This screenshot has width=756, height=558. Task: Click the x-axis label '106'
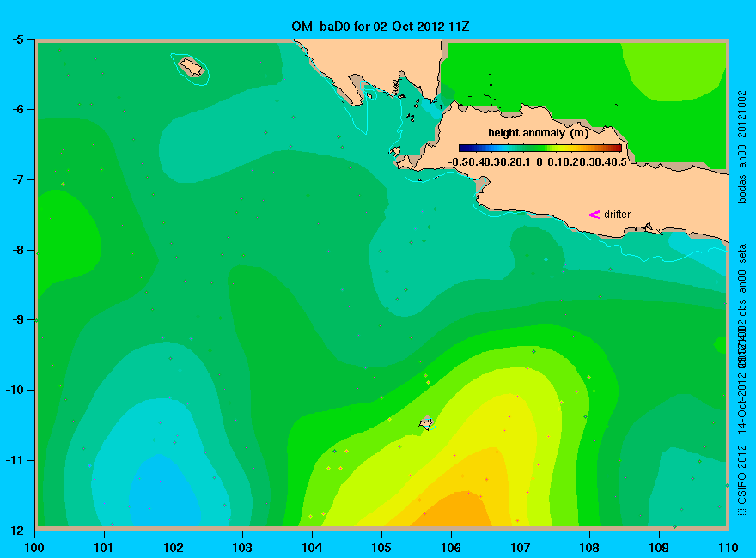pyautogui.click(x=451, y=548)
